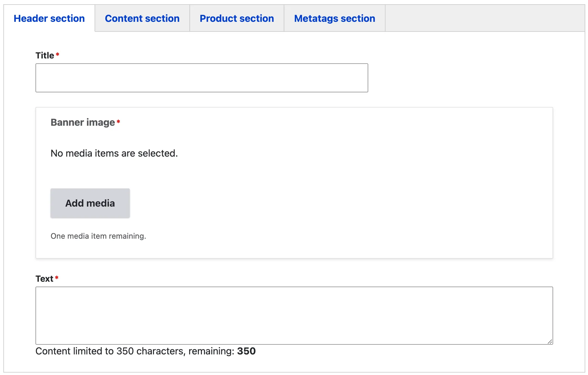Click the Text field label
Screen dimensions: 588x375
click(x=44, y=279)
